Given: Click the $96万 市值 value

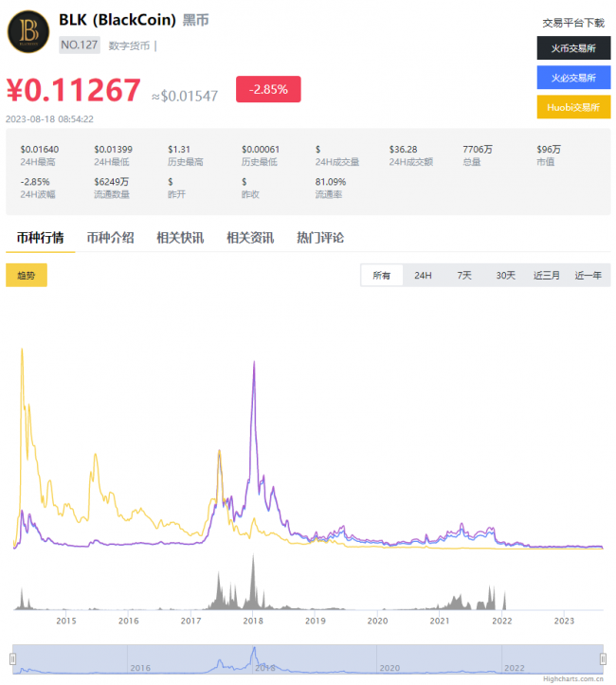Looking at the screenshot, I should (549, 150).
